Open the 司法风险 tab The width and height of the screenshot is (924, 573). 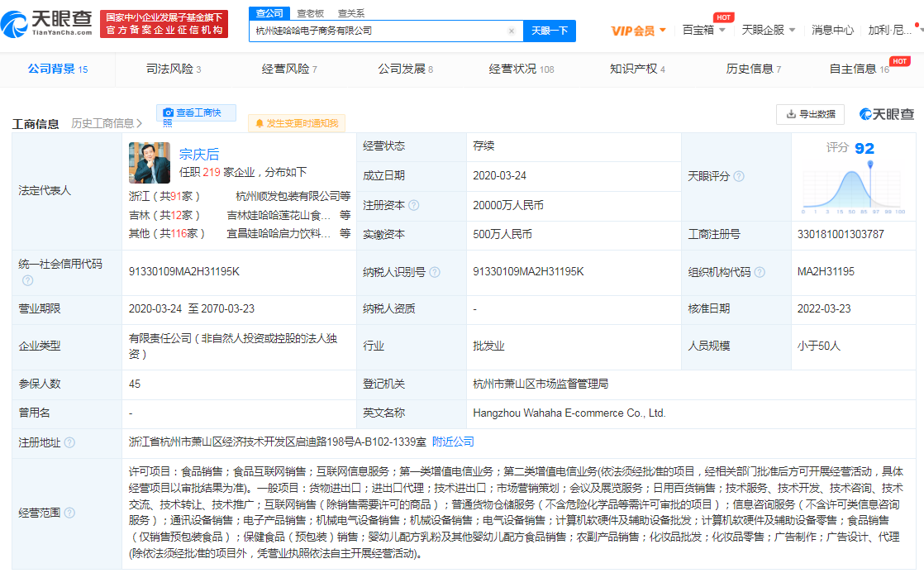(x=174, y=69)
